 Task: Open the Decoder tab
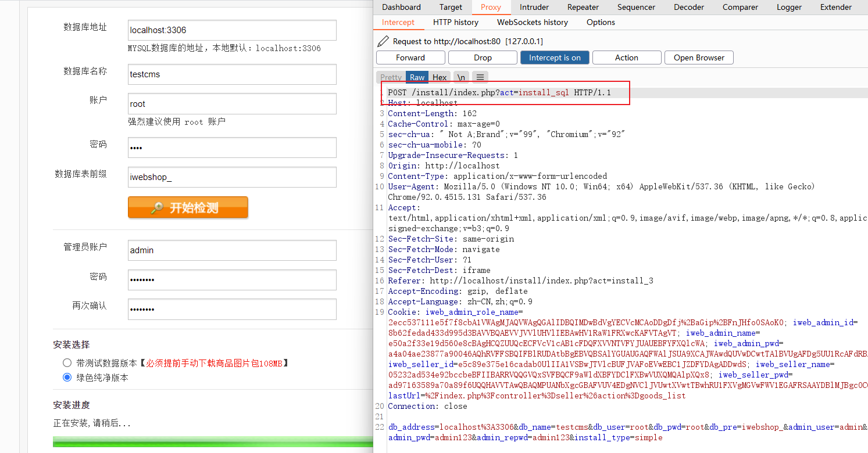pos(689,7)
